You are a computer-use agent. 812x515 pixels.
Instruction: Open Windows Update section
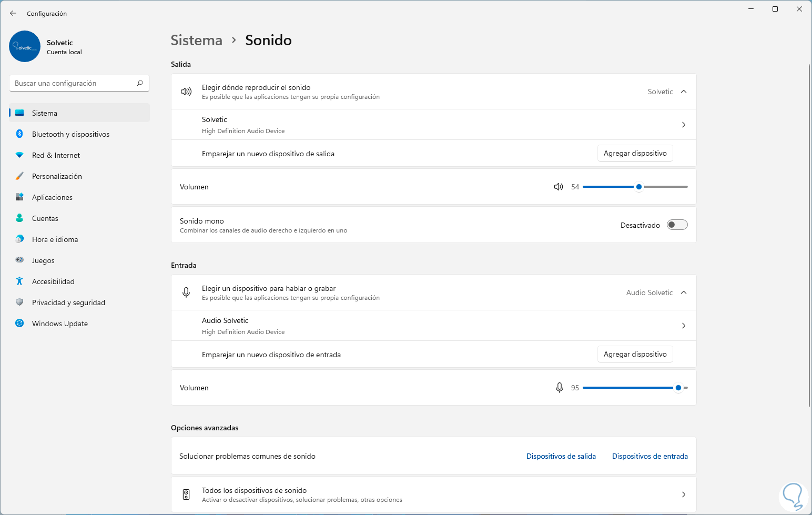[x=59, y=324]
